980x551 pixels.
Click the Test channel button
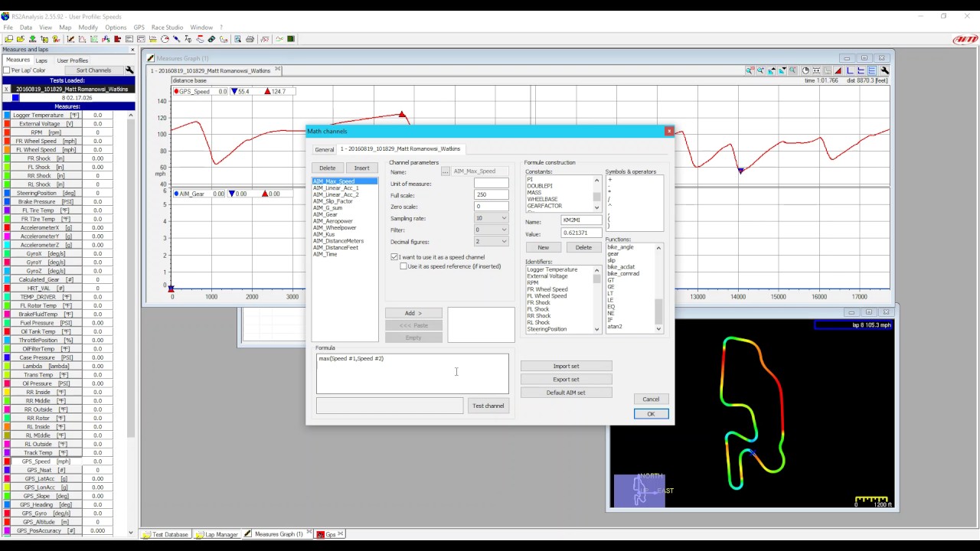tap(488, 406)
